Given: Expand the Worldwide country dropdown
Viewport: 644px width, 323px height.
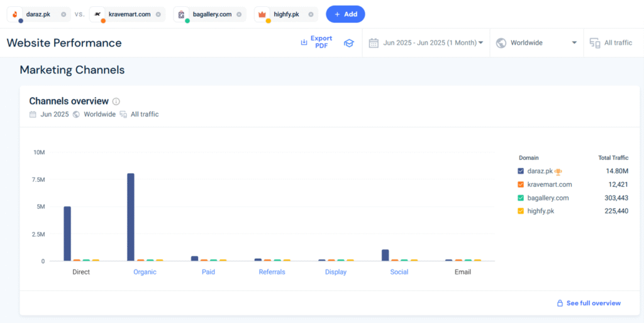Looking at the screenshot, I should click(x=536, y=43).
